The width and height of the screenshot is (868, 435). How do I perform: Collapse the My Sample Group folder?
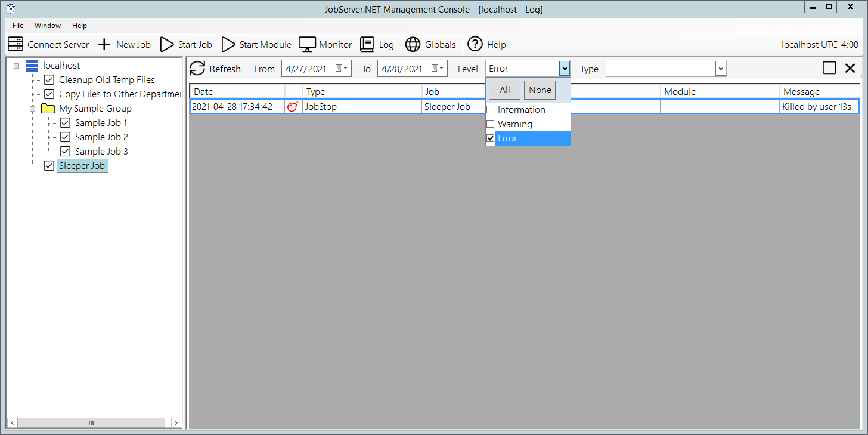(33, 109)
